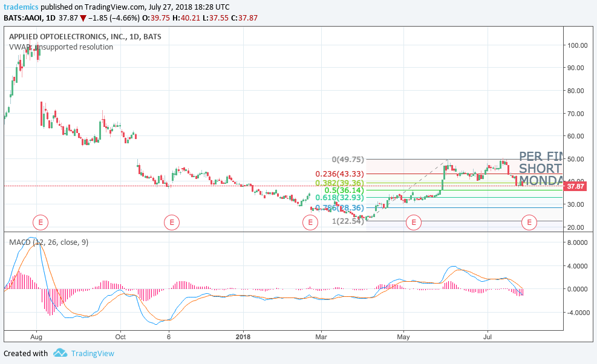Image resolution: width=597 pixels, height=364 pixels.
Task: Click the BATS:AAOI, 1D symbol header text
Action: pyautogui.click(x=30, y=18)
